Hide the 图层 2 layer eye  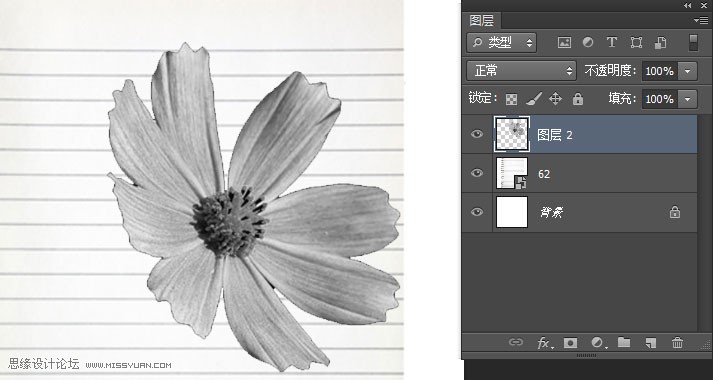[477, 134]
